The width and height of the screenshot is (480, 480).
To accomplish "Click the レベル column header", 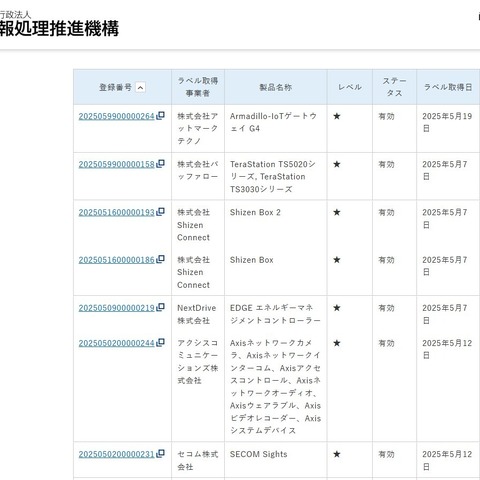I will coord(350,87).
